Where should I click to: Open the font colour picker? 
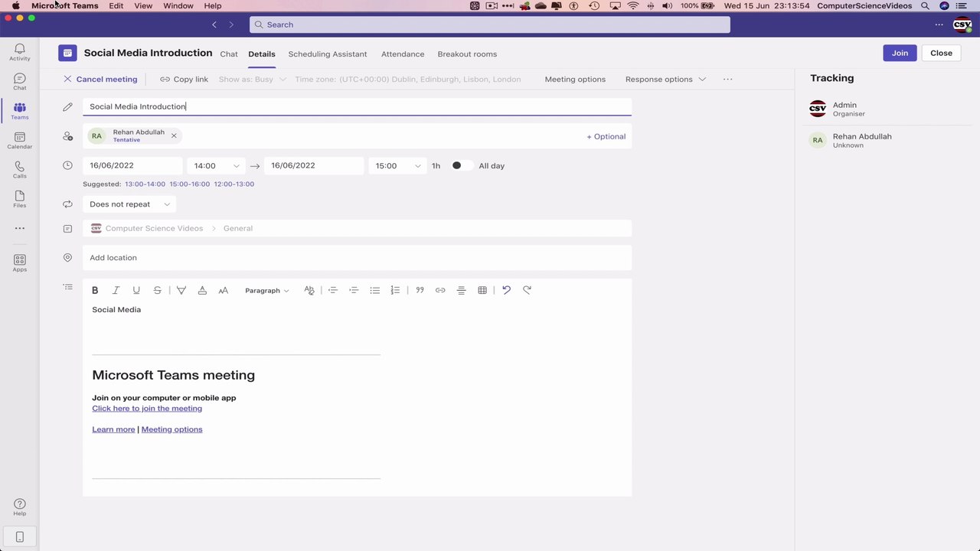click(202, 290)
